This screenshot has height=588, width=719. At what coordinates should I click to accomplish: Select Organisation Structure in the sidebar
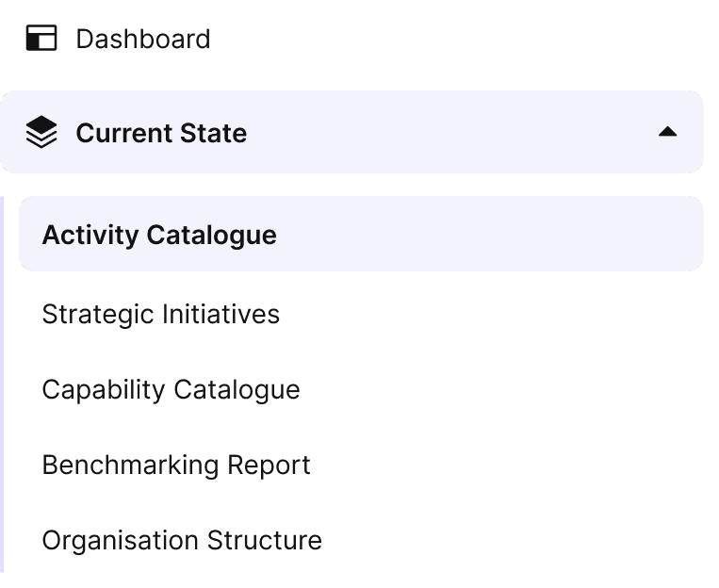pos(182,540)
